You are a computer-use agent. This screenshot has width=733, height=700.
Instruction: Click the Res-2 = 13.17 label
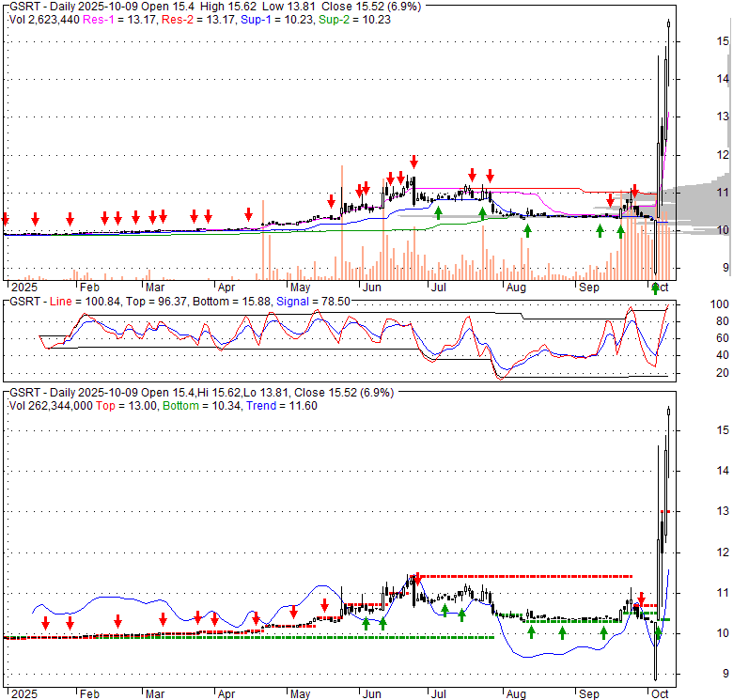[198, 20]
